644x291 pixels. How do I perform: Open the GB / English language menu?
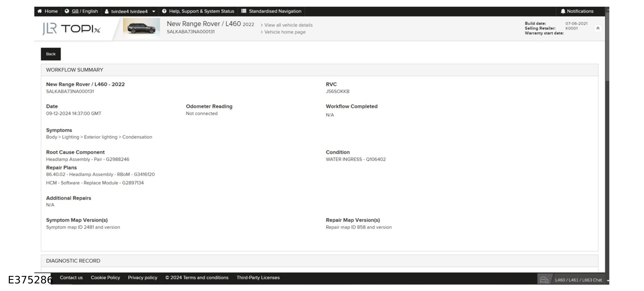85,11
